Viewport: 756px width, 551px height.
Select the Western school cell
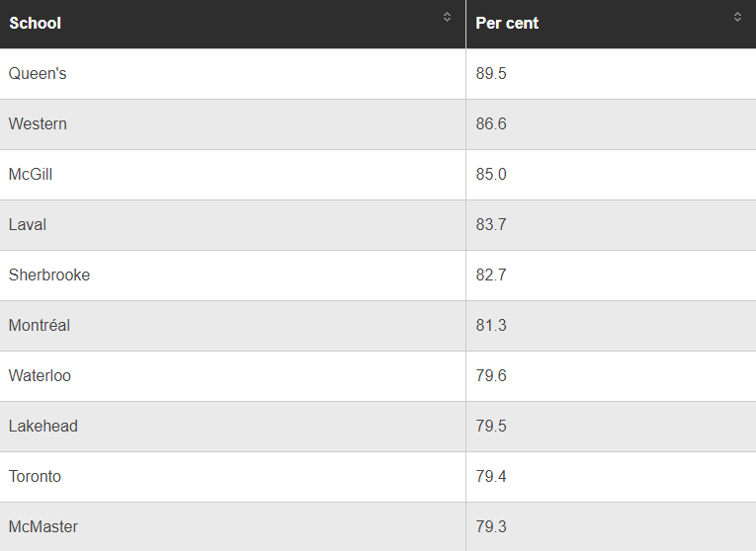38,124
